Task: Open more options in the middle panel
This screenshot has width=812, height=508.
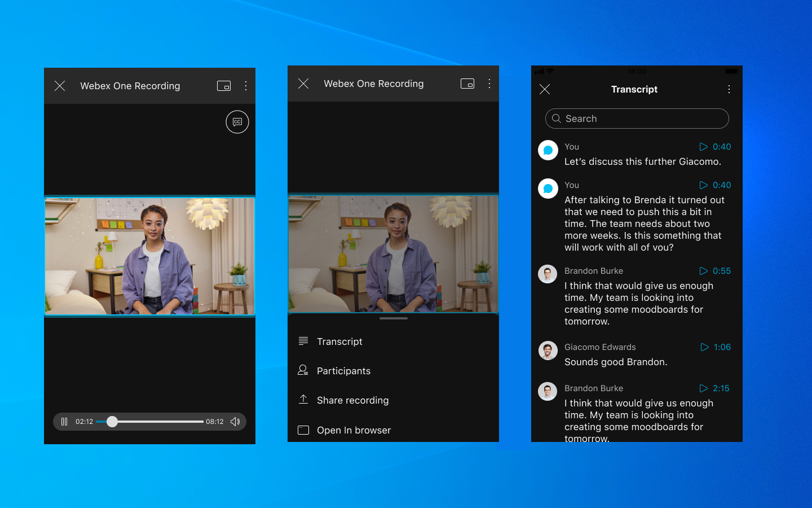Action: [489, 84]
